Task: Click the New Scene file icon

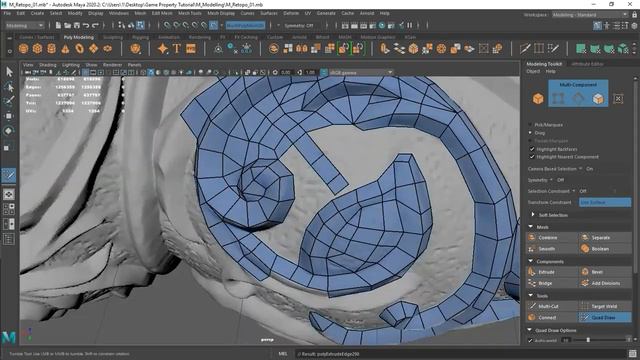Action: click(58, 25)
